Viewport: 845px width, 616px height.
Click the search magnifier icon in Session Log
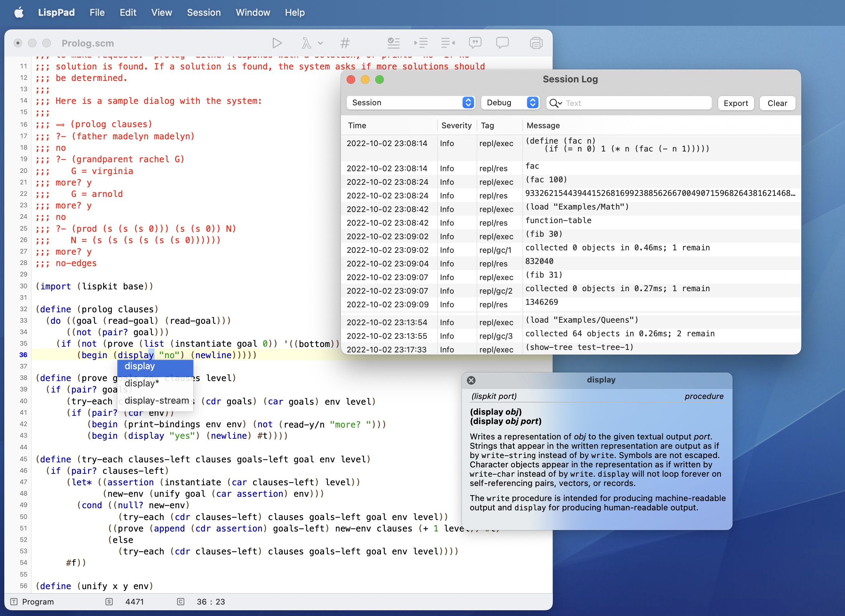coord(555,103)
